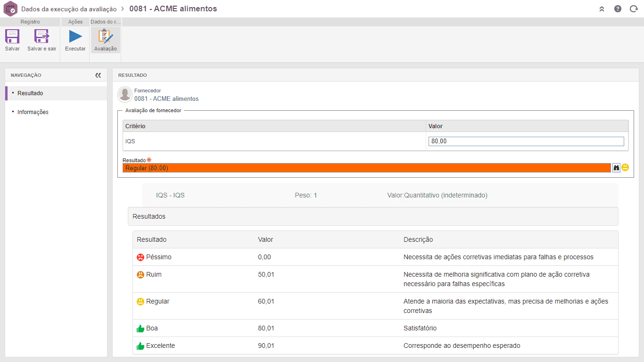Collapse the Navegação panel with double chevron
644x362 pixels.
(98, 75)
